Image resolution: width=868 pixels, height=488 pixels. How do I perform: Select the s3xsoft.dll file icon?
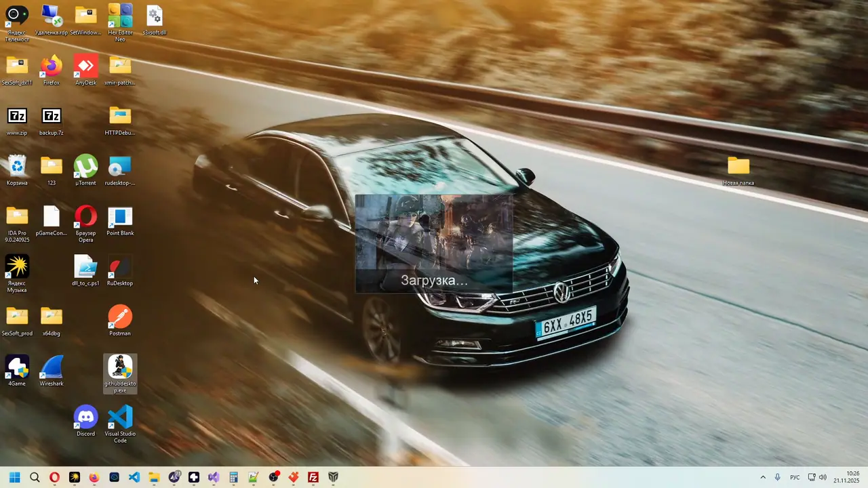point(155,20)
